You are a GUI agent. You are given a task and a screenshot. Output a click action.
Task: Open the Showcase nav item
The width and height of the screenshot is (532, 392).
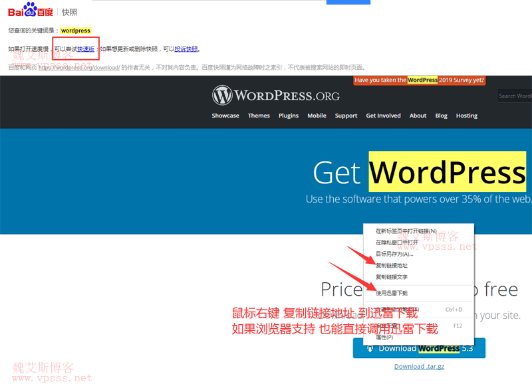pyautogui.click(x=225, y=116)
